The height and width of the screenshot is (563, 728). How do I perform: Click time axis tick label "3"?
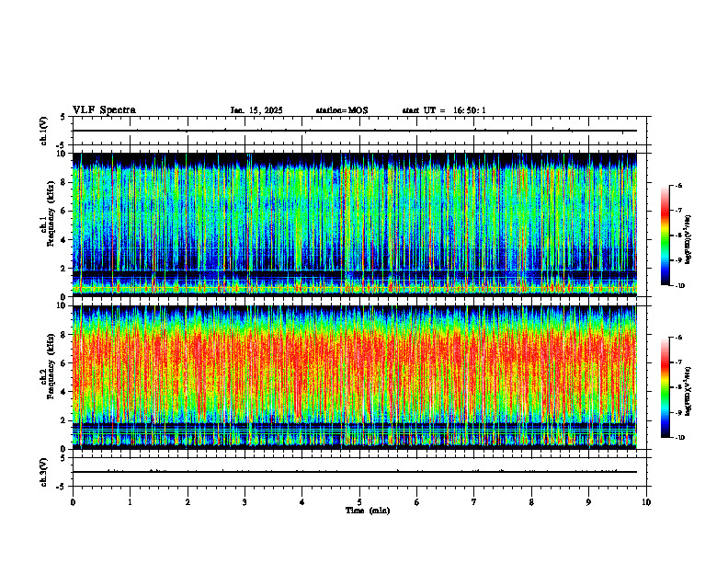245,502
